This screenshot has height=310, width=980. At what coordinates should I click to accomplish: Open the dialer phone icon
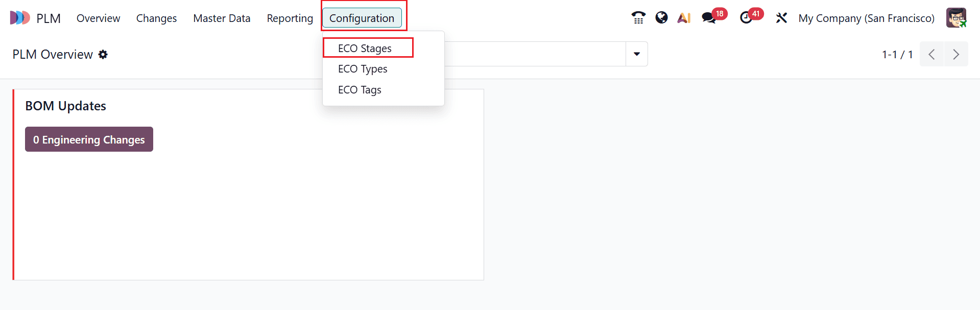(638, 17)
